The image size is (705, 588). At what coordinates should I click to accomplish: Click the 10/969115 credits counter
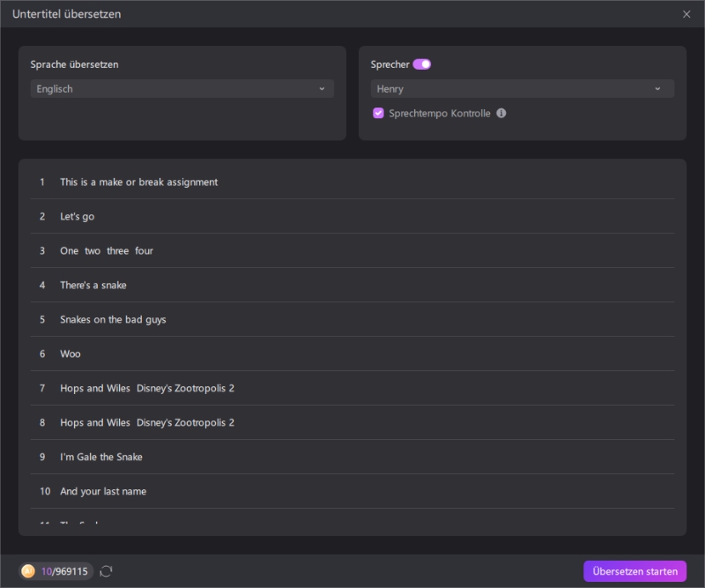tap(63, 571)
